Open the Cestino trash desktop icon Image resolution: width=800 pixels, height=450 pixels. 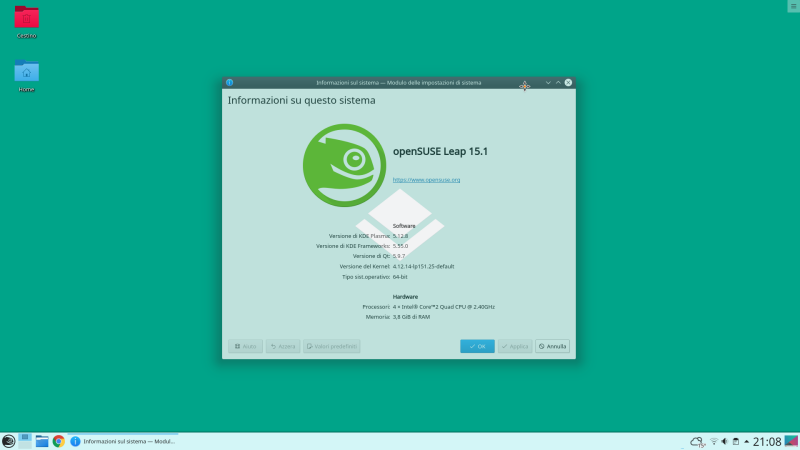point(27,21)
